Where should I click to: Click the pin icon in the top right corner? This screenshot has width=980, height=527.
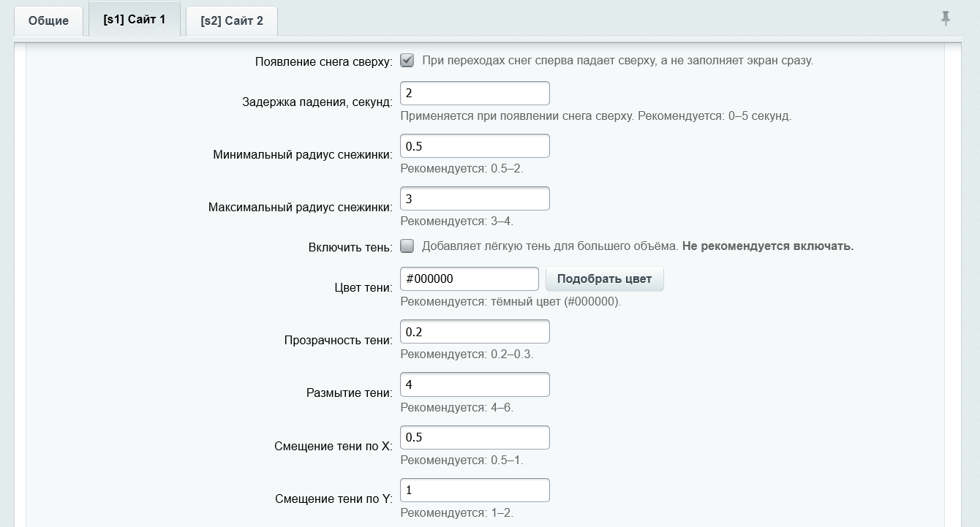click(946, 20)
